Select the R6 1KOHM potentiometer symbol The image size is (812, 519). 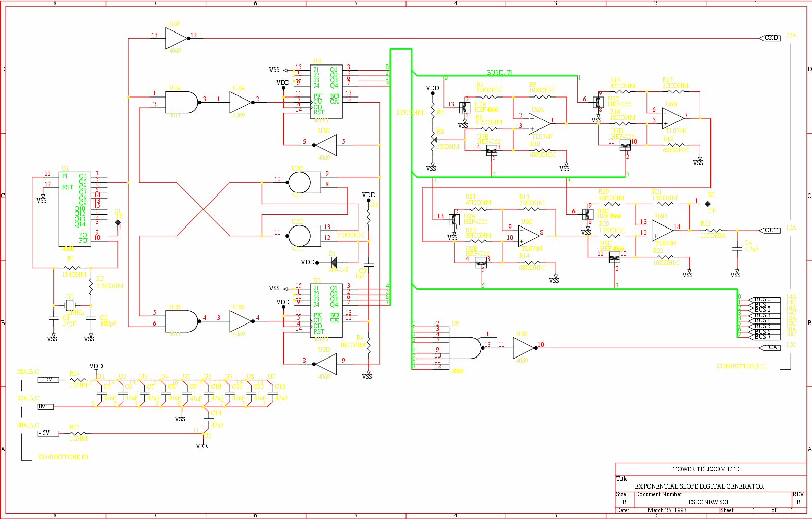coord(433,140)
